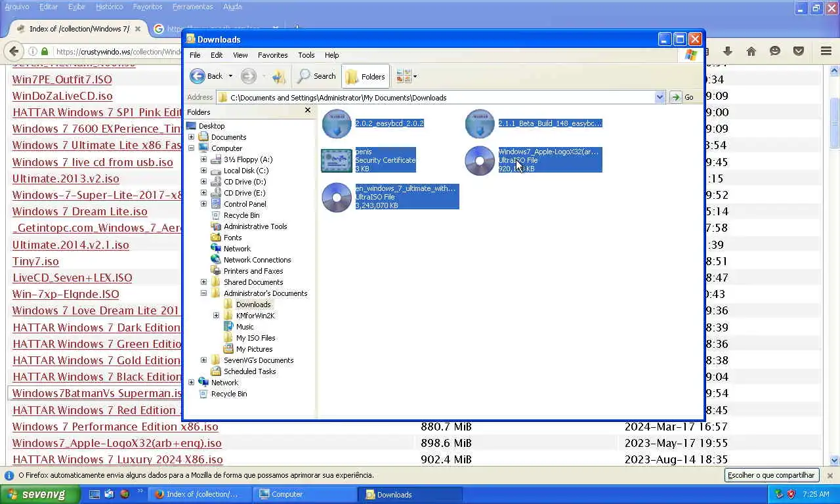
Task: Expand the Documents node in folder tree
Action: 191,137
